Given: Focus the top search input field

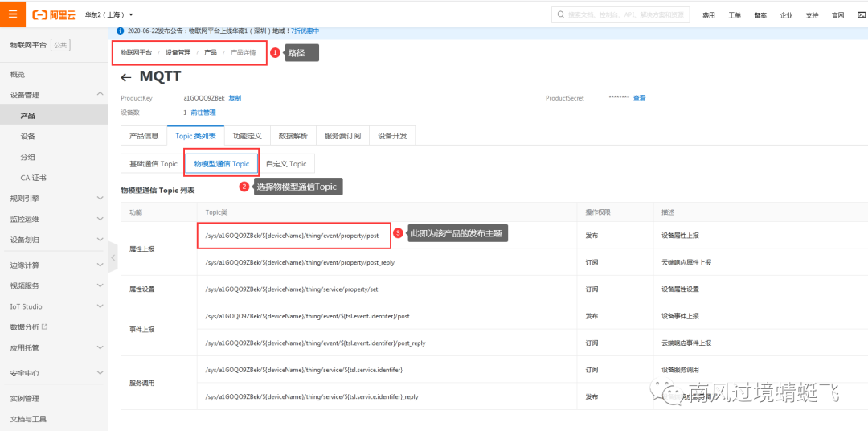Looking at the screenshot, I should click(620, 14).
